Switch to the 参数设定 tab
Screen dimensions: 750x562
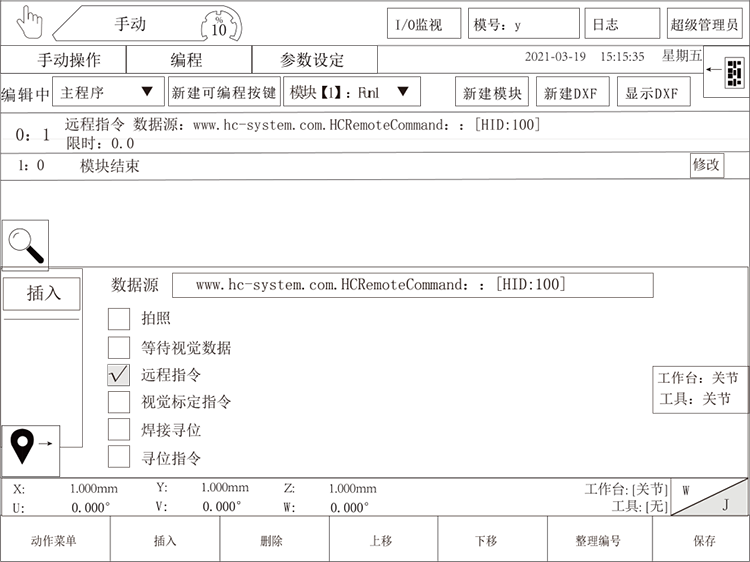click(x=312, y=60)
